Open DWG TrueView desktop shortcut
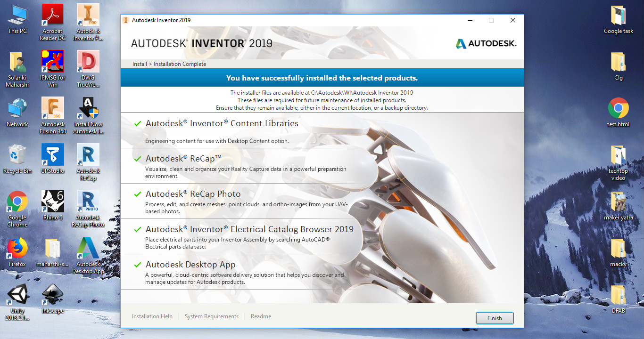Viewport: 644px width, 339px height. (88, 69)
